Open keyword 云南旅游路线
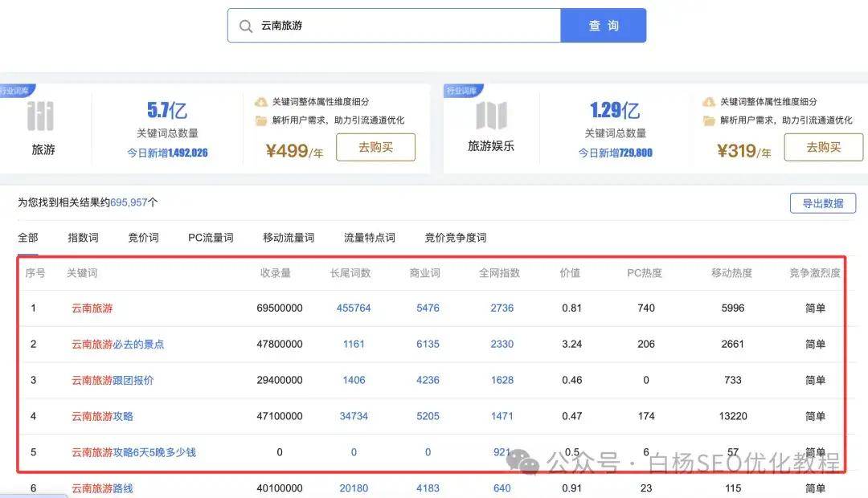The image size is (868, 498). tap(102, 488)
